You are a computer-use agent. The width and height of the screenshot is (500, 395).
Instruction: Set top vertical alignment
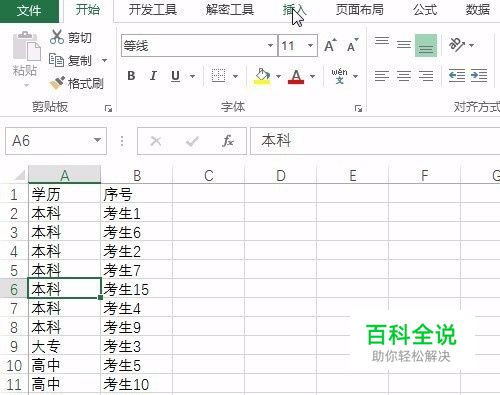point(382,41)
